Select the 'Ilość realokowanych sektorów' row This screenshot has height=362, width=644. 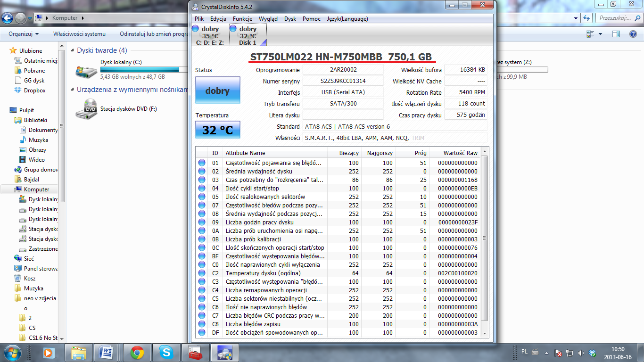338,197
